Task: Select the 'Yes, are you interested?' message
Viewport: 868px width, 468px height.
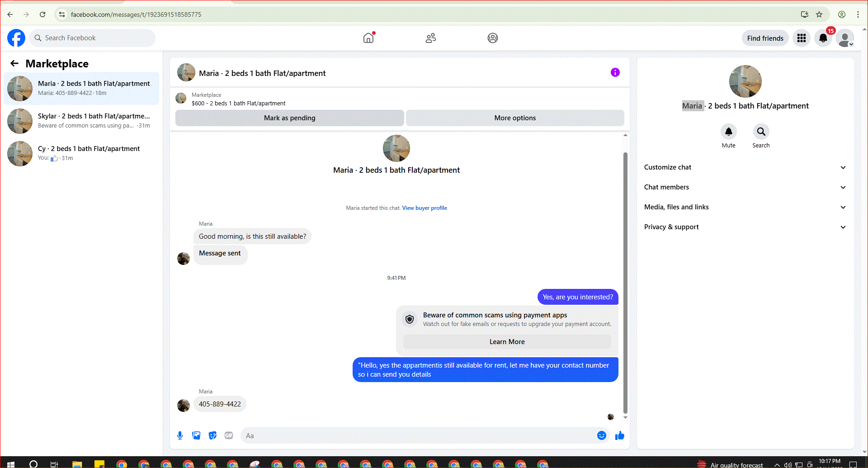Action: pyautogui.click(x=578, y=297)
